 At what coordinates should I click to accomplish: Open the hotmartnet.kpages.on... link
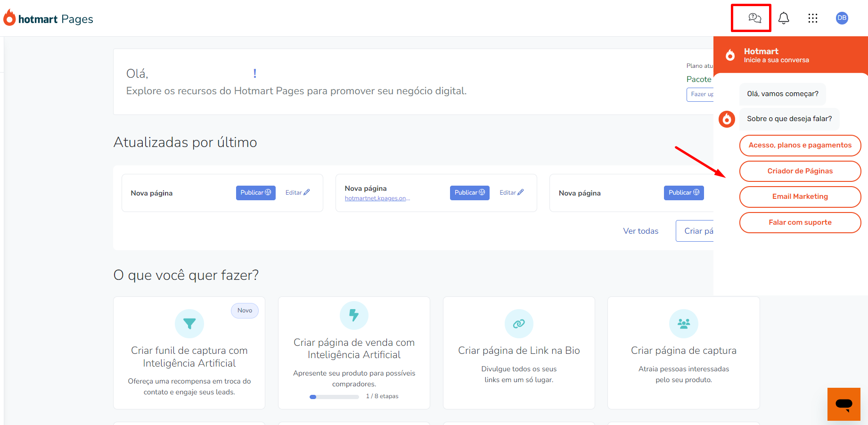(x=377, y=198)
